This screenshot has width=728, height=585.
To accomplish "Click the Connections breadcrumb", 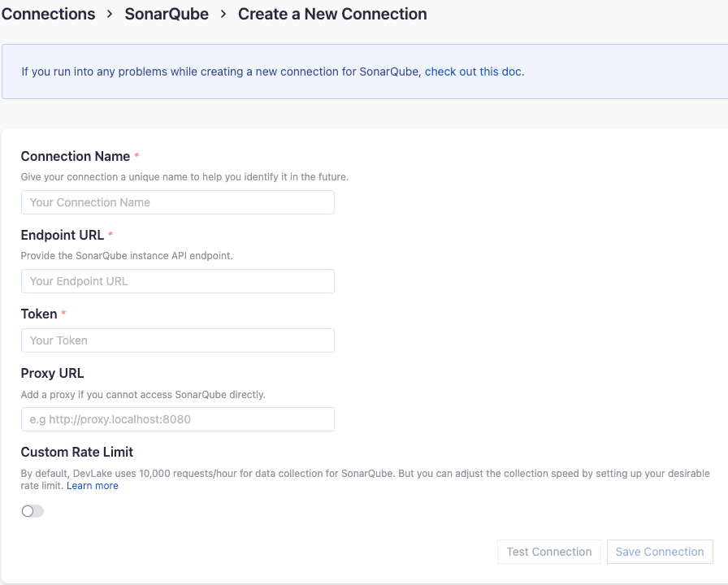I will coord(48,14).
